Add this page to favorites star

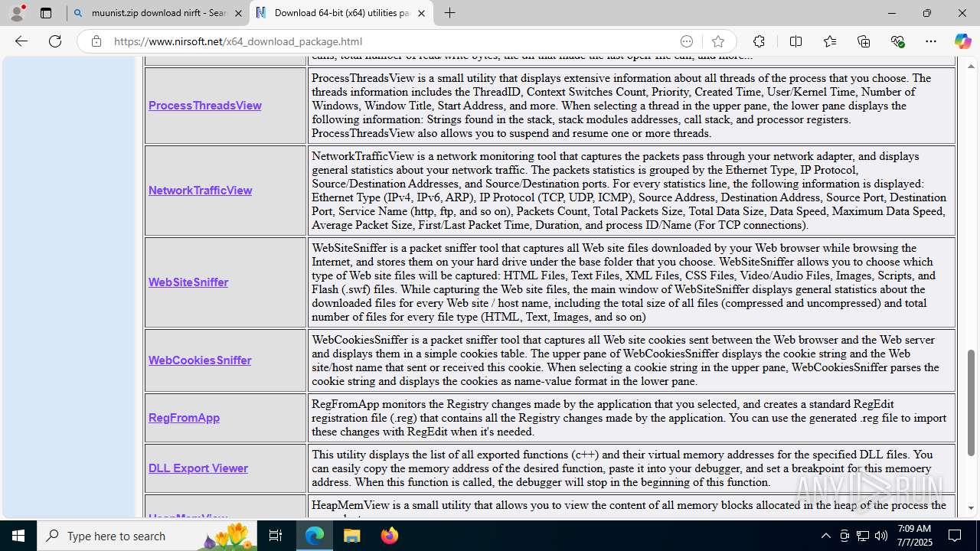point(717,41)
